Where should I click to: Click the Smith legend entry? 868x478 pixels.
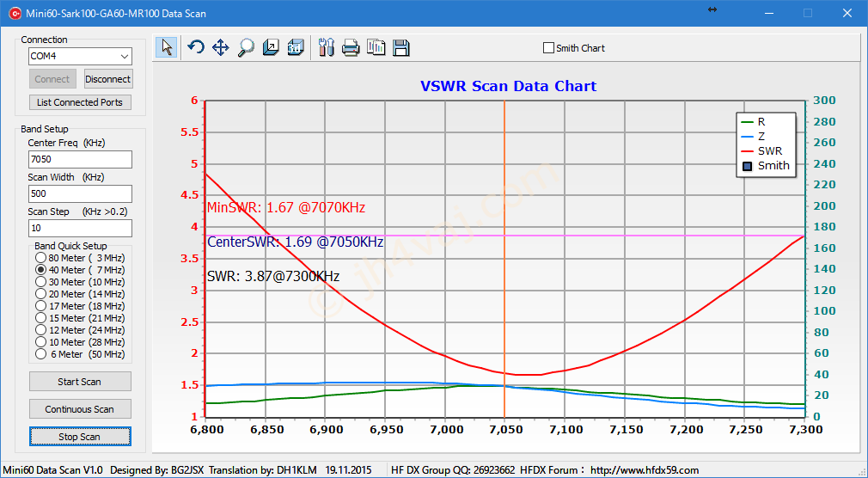[766, 166]
